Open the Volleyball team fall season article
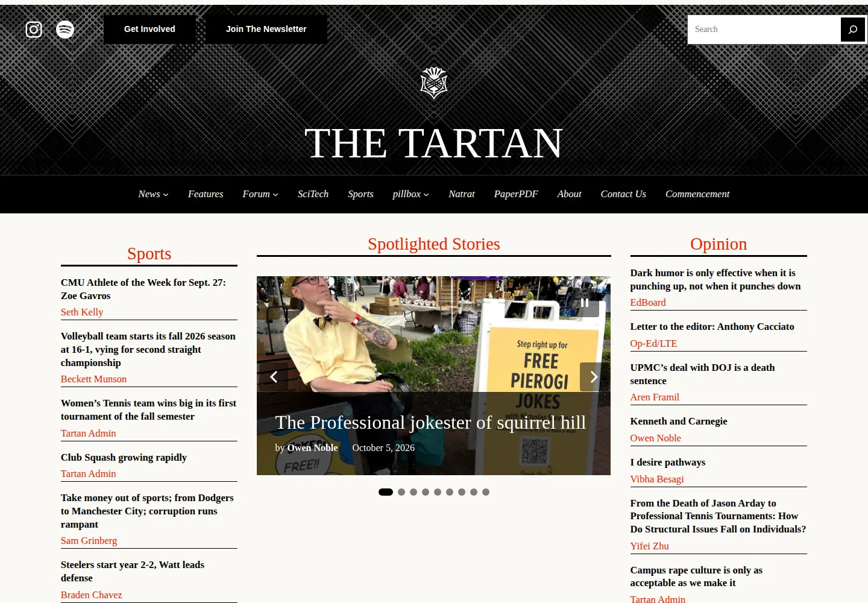The image size is (868, 603). [x=148, y=349]
